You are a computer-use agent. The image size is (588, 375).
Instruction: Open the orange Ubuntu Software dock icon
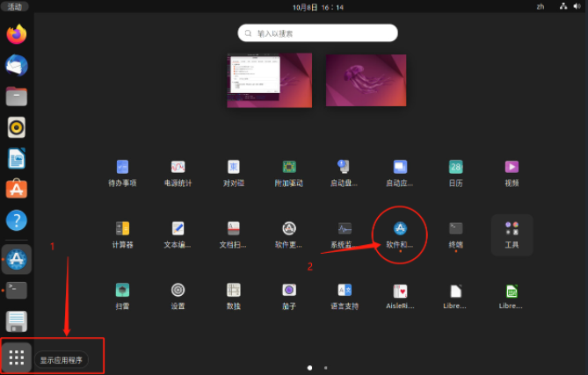tap(17, 189)
